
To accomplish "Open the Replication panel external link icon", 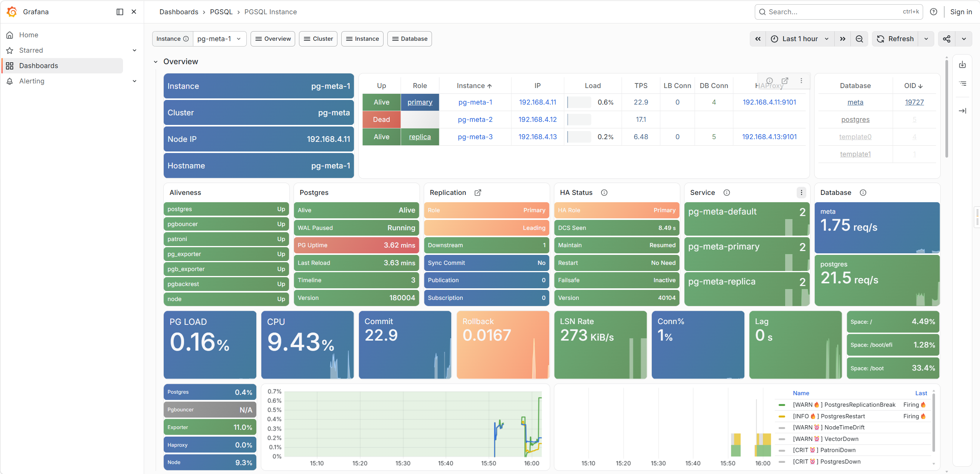I will [x=478, y=193].
